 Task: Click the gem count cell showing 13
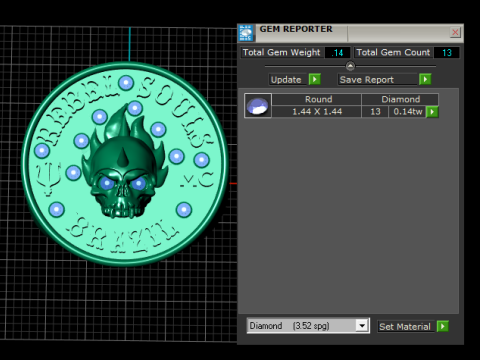[375, 112]
